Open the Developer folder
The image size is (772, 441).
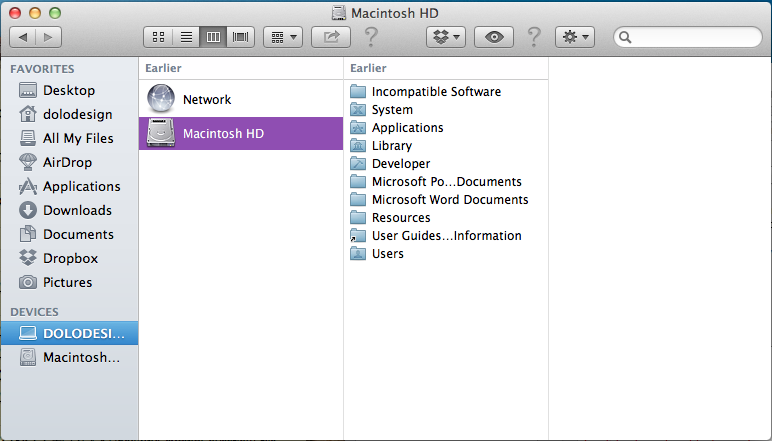click(446, 163)
